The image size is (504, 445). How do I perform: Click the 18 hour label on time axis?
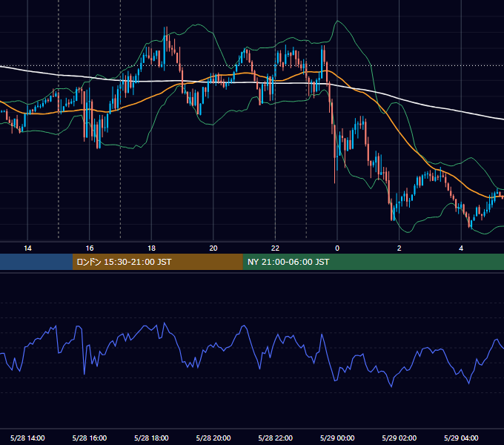pyautogui.click(x=151, y=248)
